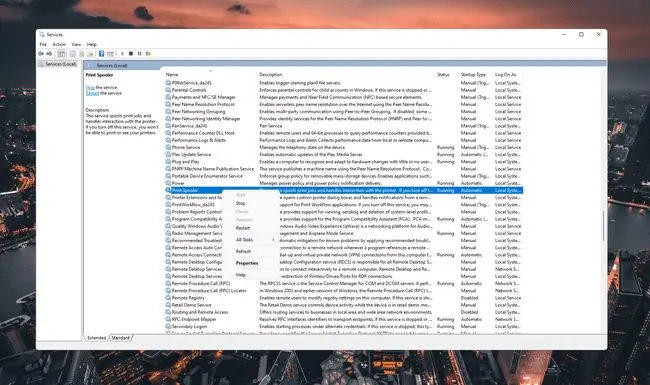Select Services (Local) in console tree
Screen dimensions: 650x385
coord(58,64)
